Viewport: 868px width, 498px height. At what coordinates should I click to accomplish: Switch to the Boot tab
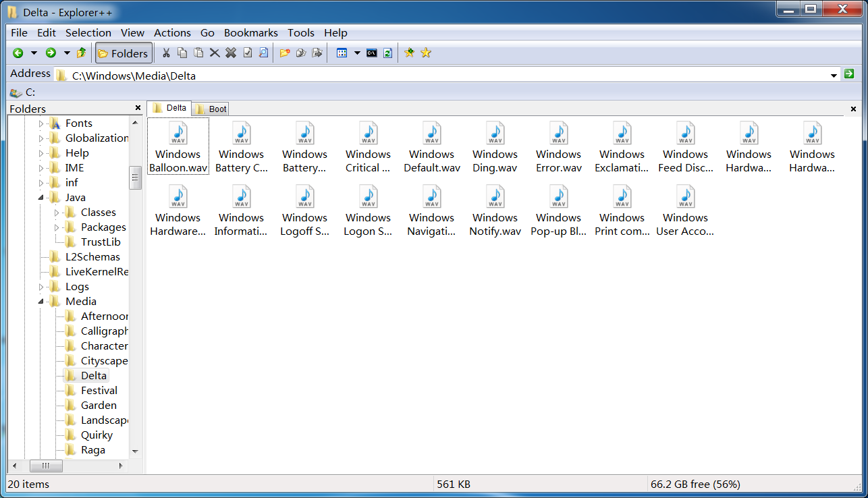(x=211, y=109)
